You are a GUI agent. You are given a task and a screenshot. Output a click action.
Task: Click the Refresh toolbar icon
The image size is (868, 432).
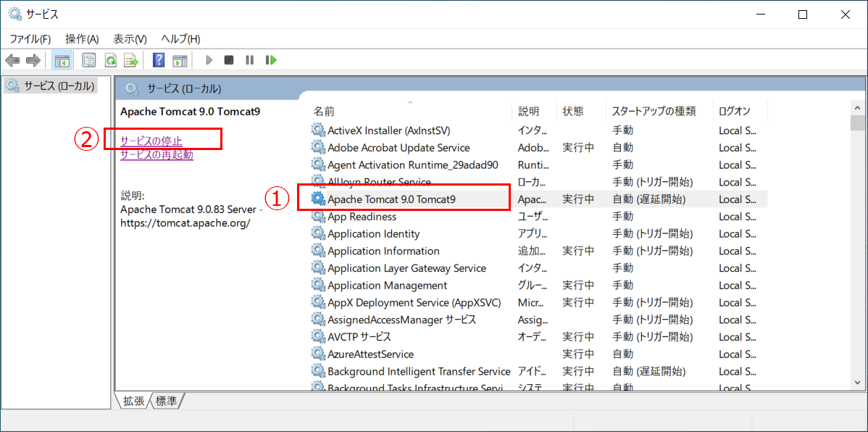(x=111, y=60)
